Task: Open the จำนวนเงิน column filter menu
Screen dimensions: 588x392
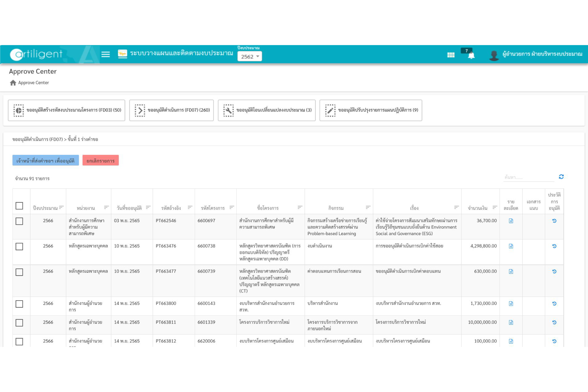Action: pos(495,207)
